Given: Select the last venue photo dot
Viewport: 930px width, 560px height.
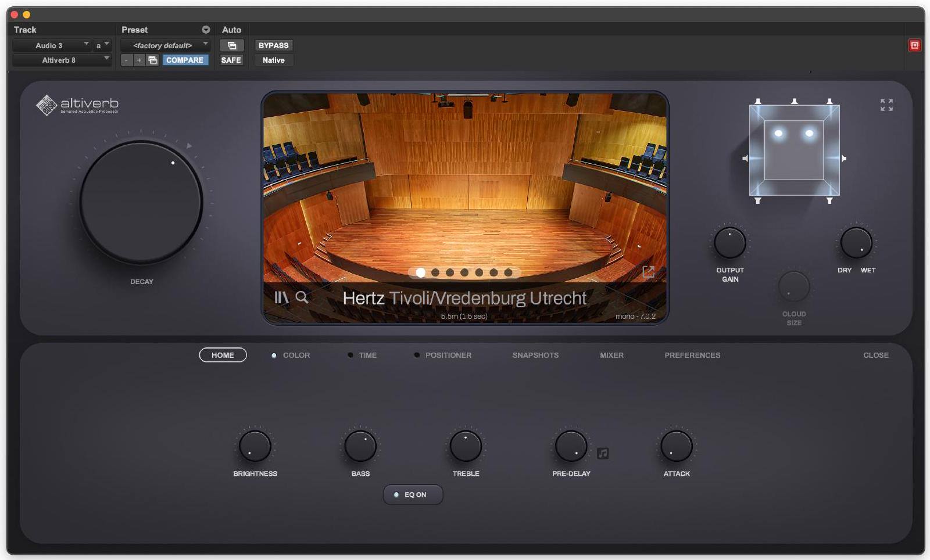Looking at the screenshot, I should [508, 272].
